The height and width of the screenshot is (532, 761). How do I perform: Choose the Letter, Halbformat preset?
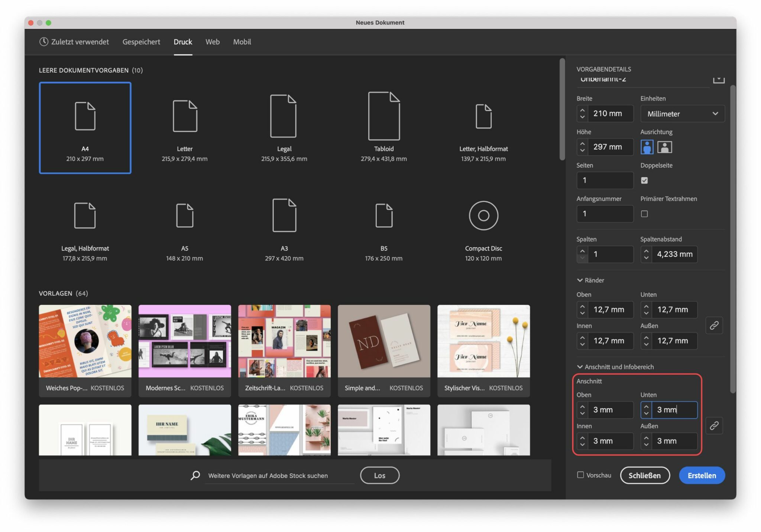[x=483, y=128]
